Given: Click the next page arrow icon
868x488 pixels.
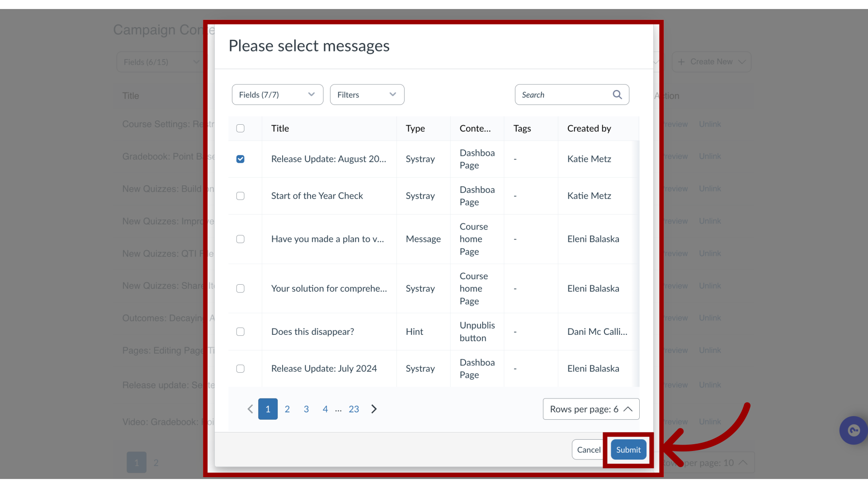Looking at the screenshot, I should pos(374,409).
